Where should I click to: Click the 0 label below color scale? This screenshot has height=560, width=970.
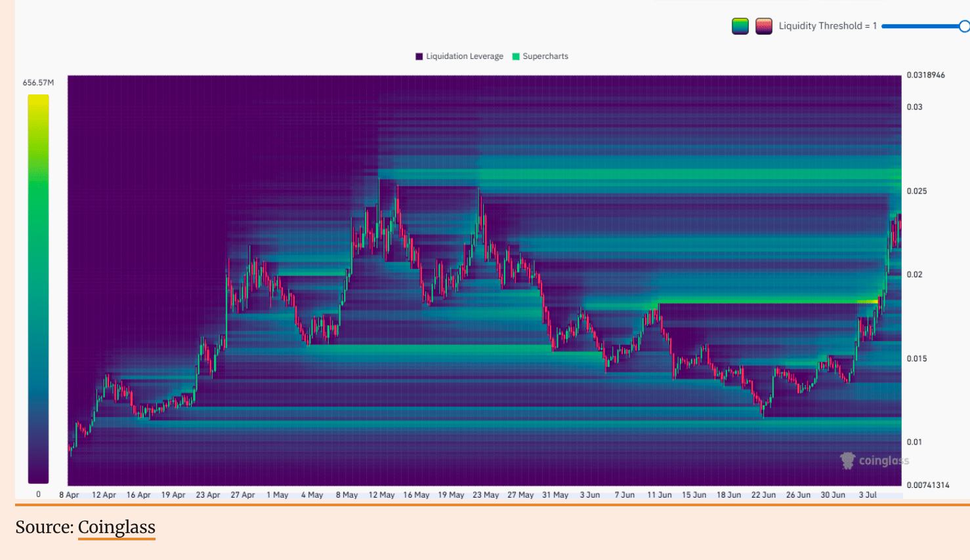38,494
